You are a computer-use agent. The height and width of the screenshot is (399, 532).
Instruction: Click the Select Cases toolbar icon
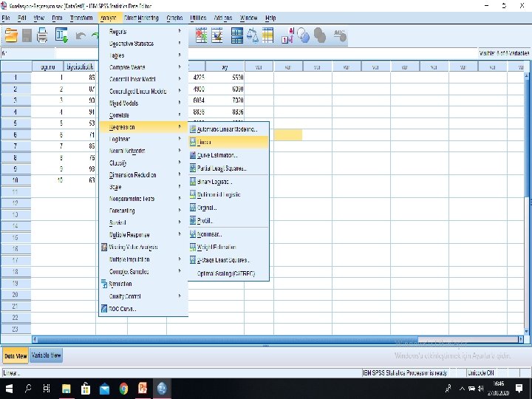coord(267,35)
